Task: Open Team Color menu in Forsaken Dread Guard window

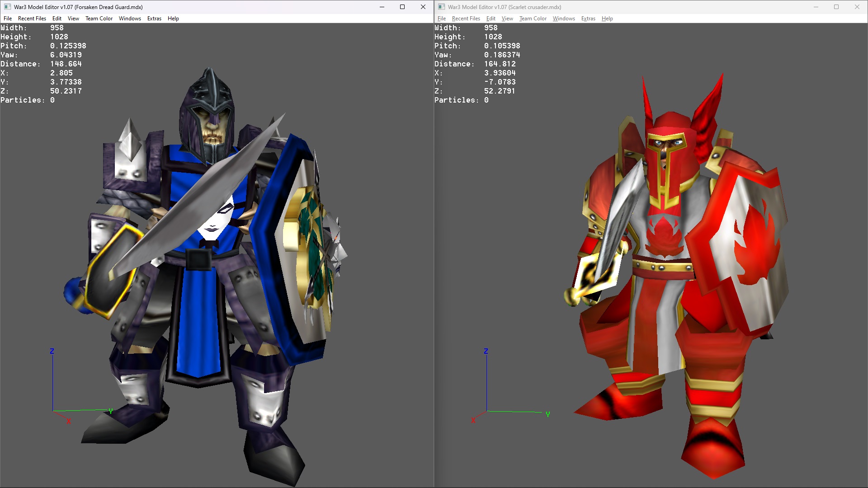Action: point(99,19)
